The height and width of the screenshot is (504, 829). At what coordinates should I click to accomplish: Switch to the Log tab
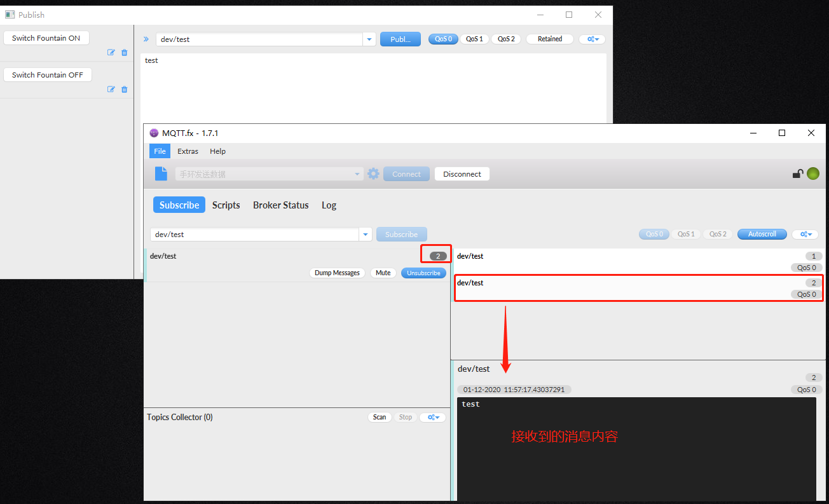point(329,205)
